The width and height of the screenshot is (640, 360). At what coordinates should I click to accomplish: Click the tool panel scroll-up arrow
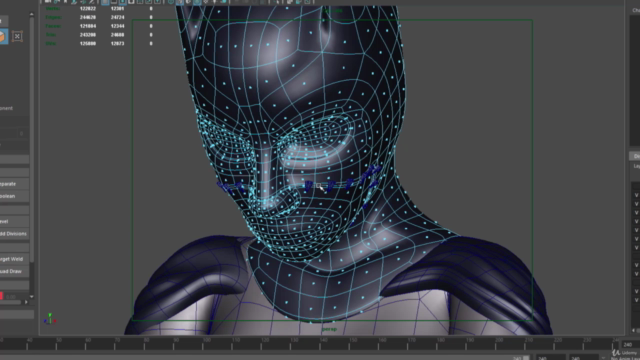pos(31,14)
